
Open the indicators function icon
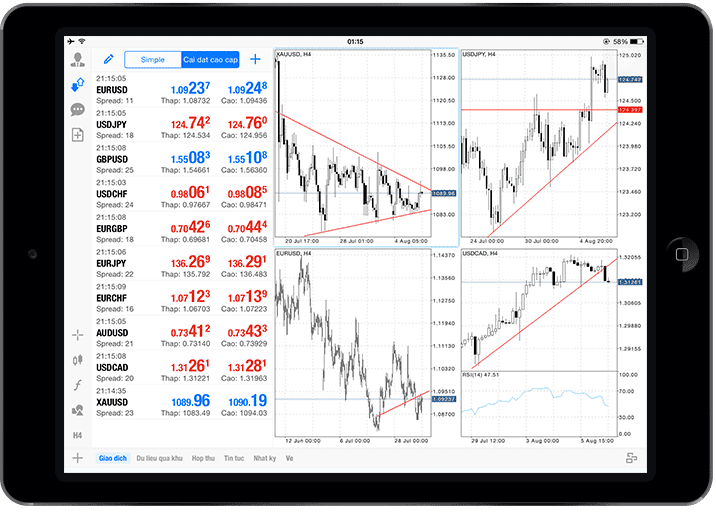coord(78,385)
